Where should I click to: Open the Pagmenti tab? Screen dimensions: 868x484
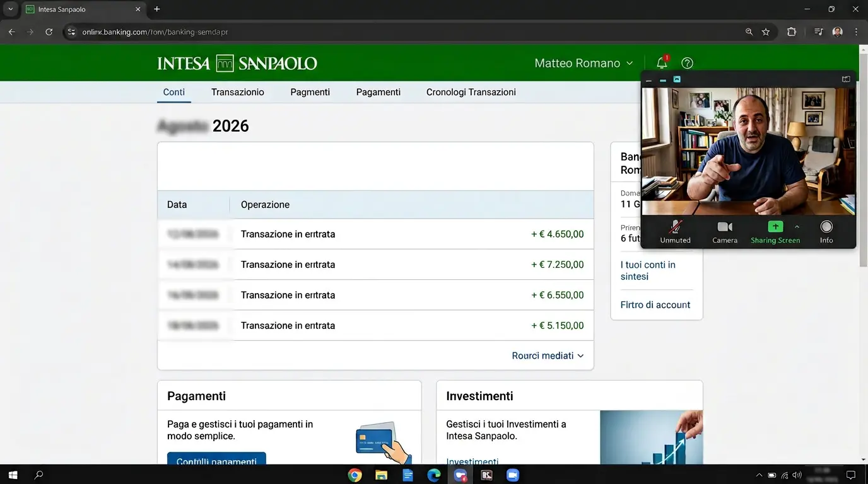tap(310, 92)
